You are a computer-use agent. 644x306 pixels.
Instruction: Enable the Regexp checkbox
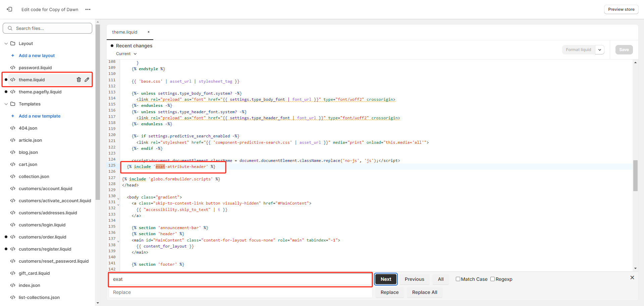[492, 279]
